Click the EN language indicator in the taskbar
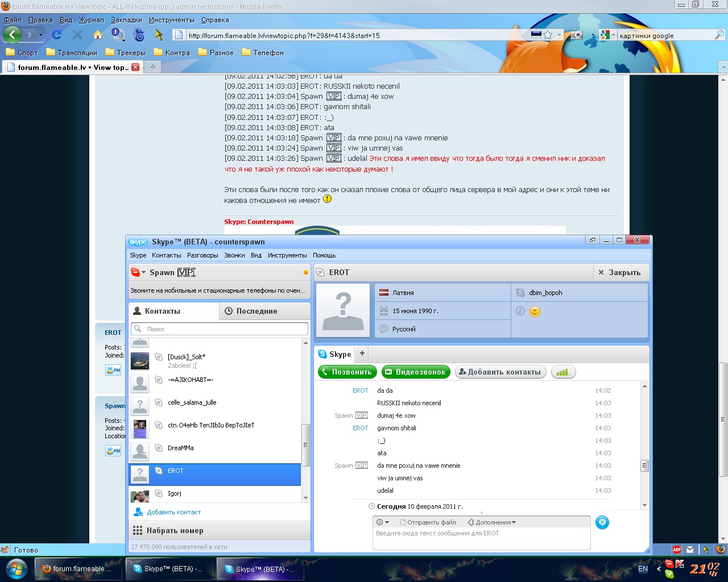Image resolution: width=728 pixels, height=582 pixels. click(643, 568)
